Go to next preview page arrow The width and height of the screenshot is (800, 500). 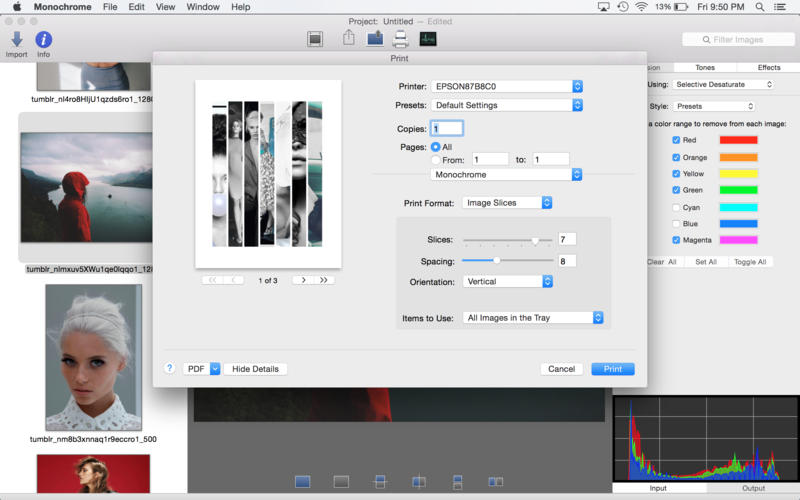tap(304, 280)
